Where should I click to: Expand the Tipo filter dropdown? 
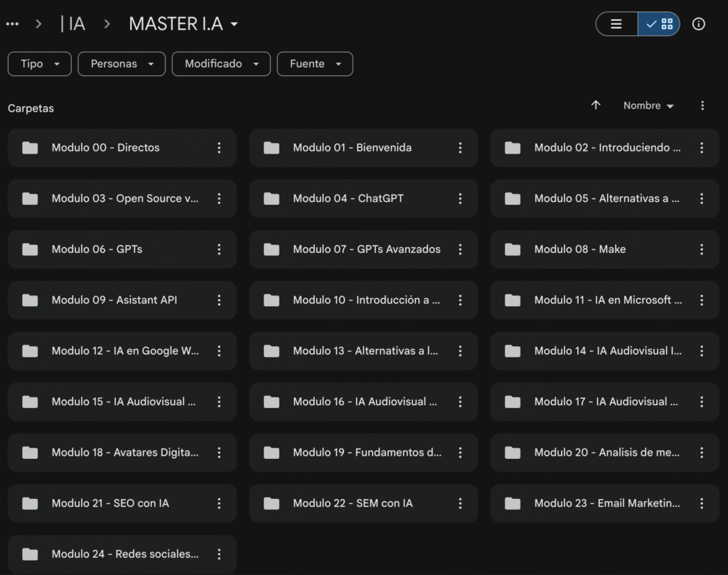coord(39,64)
